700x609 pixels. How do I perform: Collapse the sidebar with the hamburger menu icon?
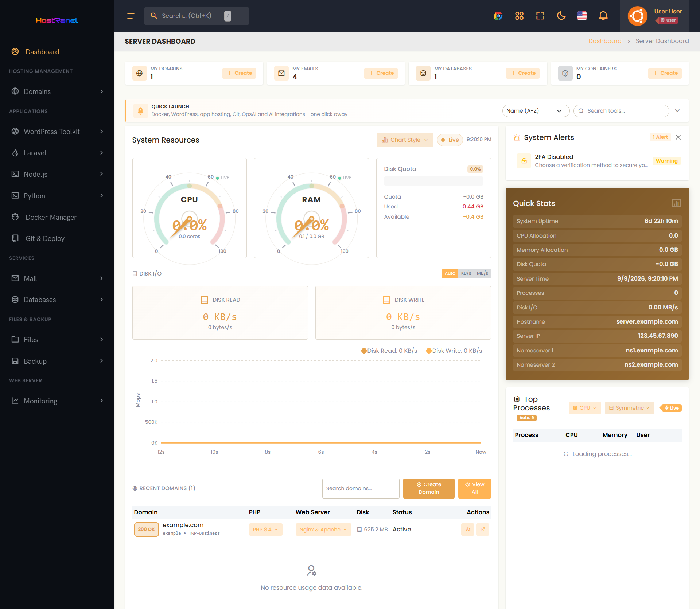tap(132, 16)
